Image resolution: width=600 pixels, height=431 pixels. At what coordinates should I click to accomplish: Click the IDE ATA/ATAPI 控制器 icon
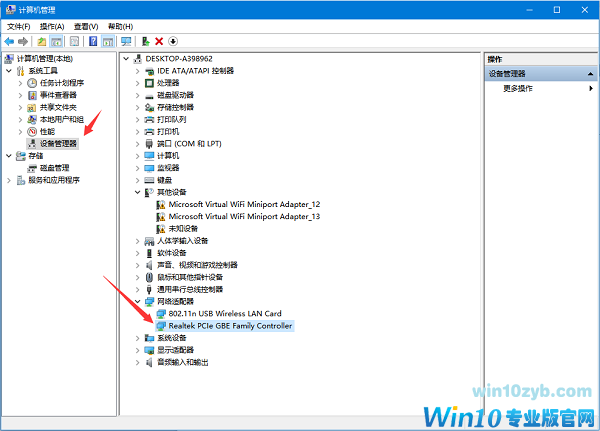(149, 71)
